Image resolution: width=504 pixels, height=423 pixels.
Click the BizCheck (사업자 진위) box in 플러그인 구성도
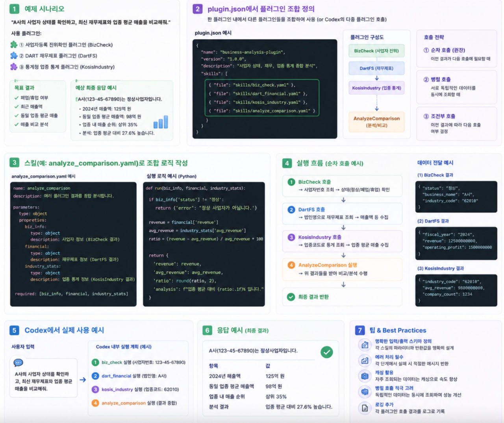point(376,51)
